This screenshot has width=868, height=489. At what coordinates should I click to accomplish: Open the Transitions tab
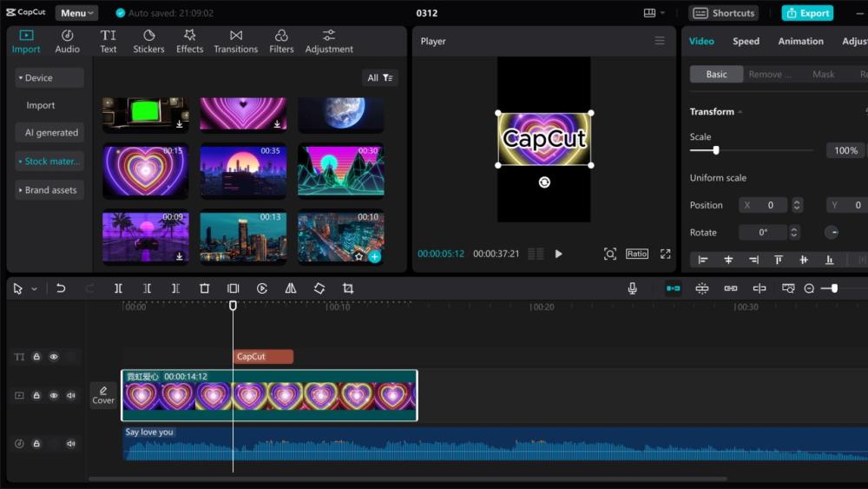tap(236, 42)
